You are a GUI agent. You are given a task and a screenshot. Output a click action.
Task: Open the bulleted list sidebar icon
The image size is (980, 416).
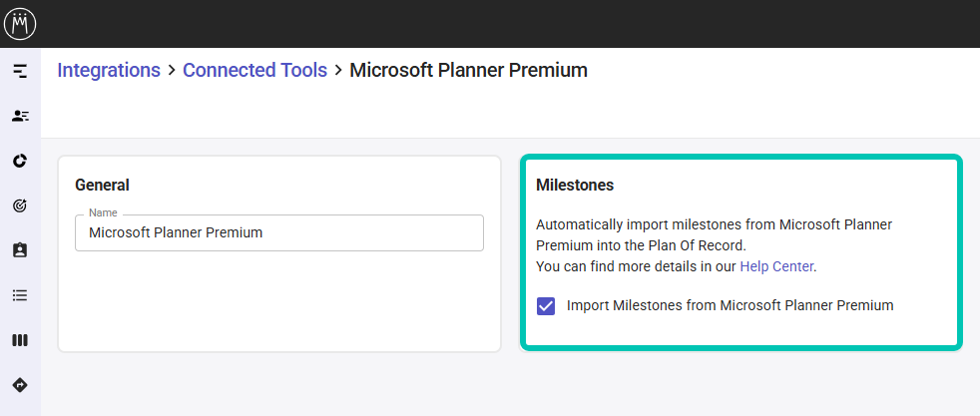pyautogui.click(x=20, y=295)
